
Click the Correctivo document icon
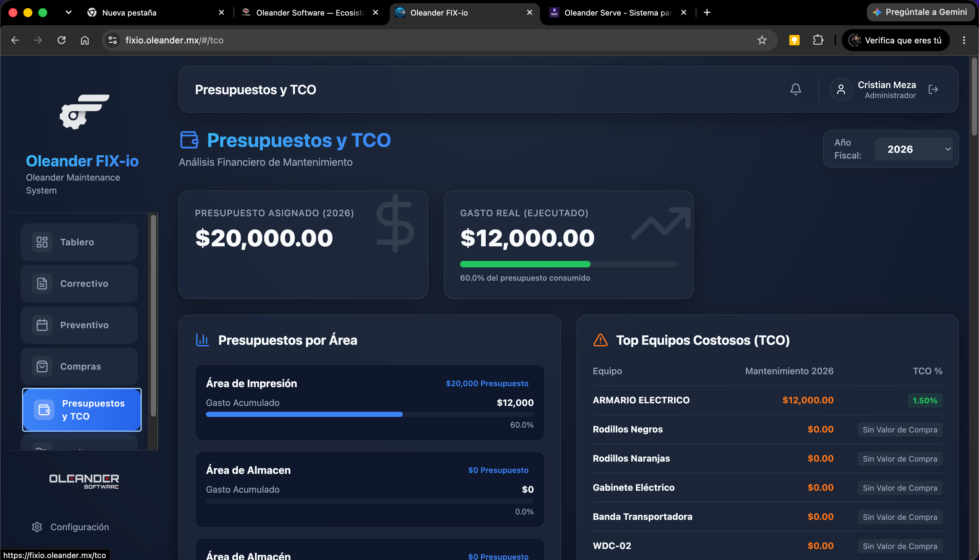pos(42,284)
